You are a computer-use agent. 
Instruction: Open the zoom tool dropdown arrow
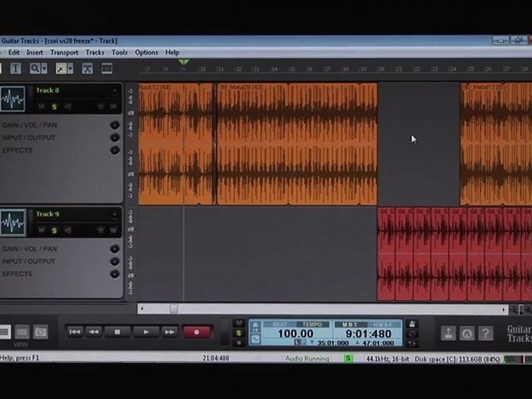pos(44,69)
